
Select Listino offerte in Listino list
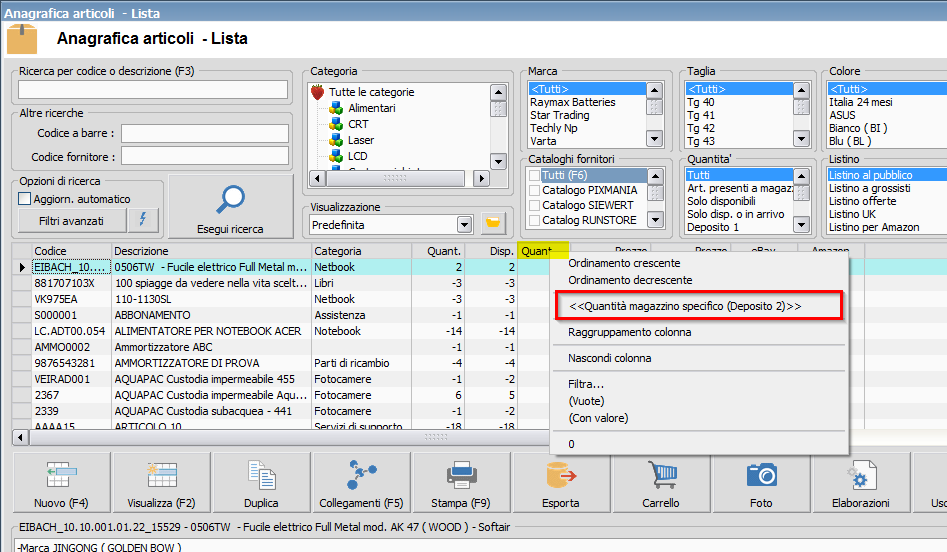tap(887, 201)
